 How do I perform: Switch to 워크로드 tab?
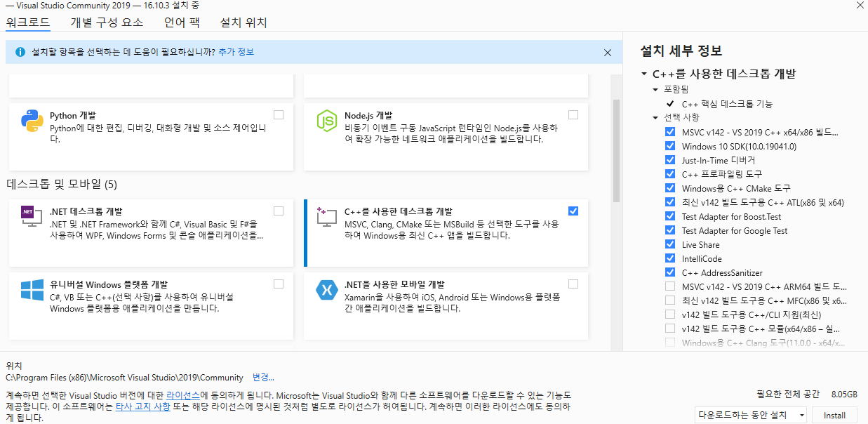(28, 22)
